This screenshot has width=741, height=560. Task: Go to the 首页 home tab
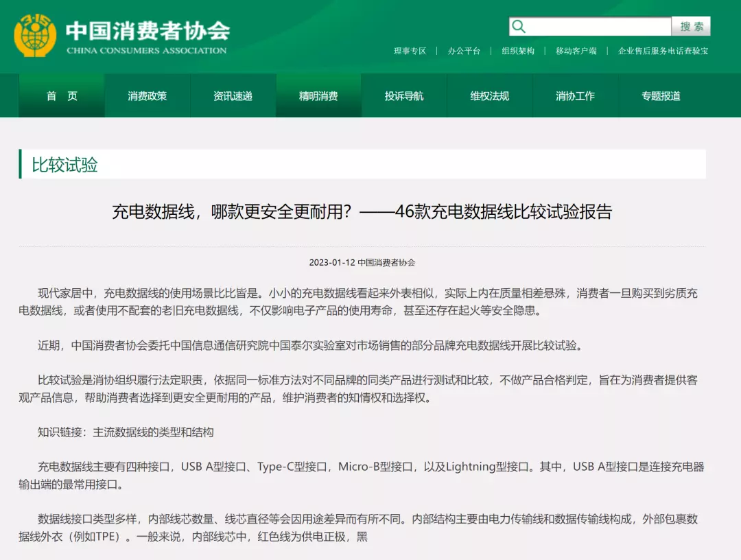point(62,96)
